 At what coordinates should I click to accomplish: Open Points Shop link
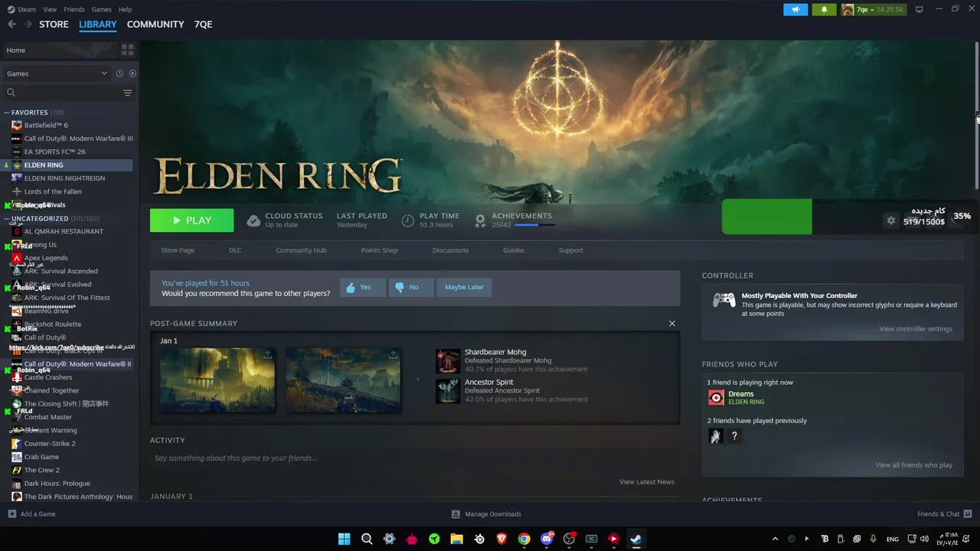click(x=379, y=250)
